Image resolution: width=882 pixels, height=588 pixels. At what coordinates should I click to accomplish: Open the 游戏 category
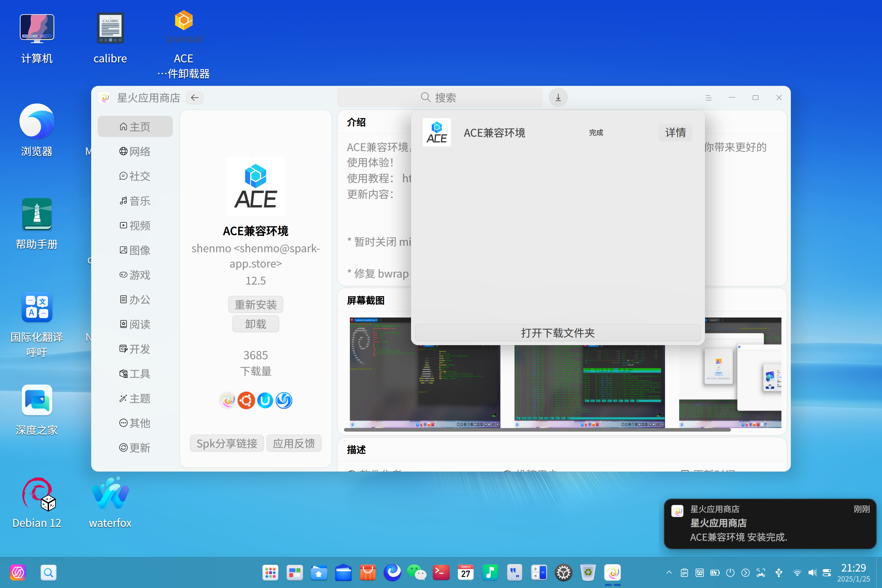click(x=135, y=275)
